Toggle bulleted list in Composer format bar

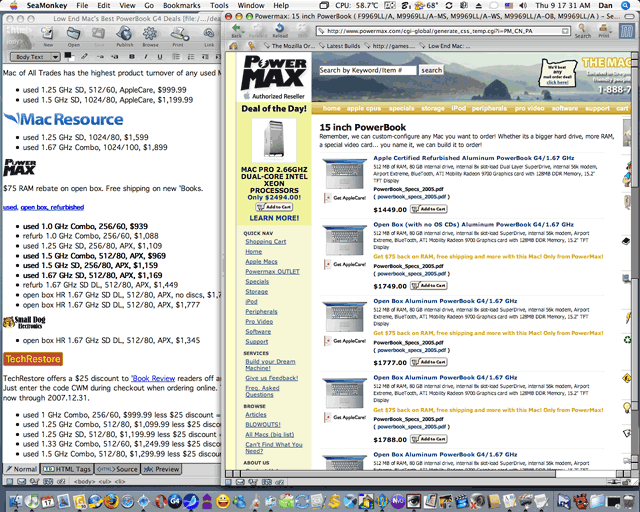tap(176, 57)
